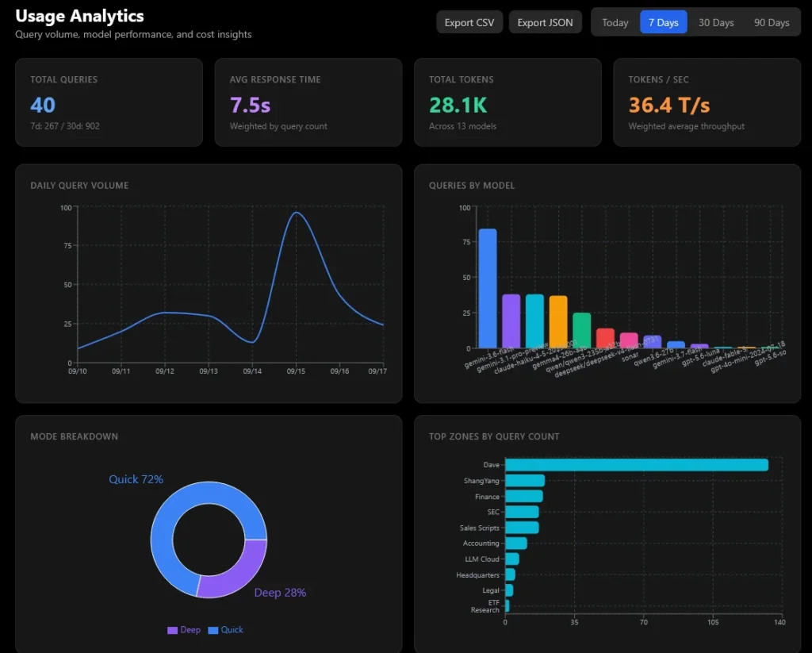The height and width of the screenshot is (653, 812).
Task: Select the 7 Days range tab
Action: tap(664, 22)
